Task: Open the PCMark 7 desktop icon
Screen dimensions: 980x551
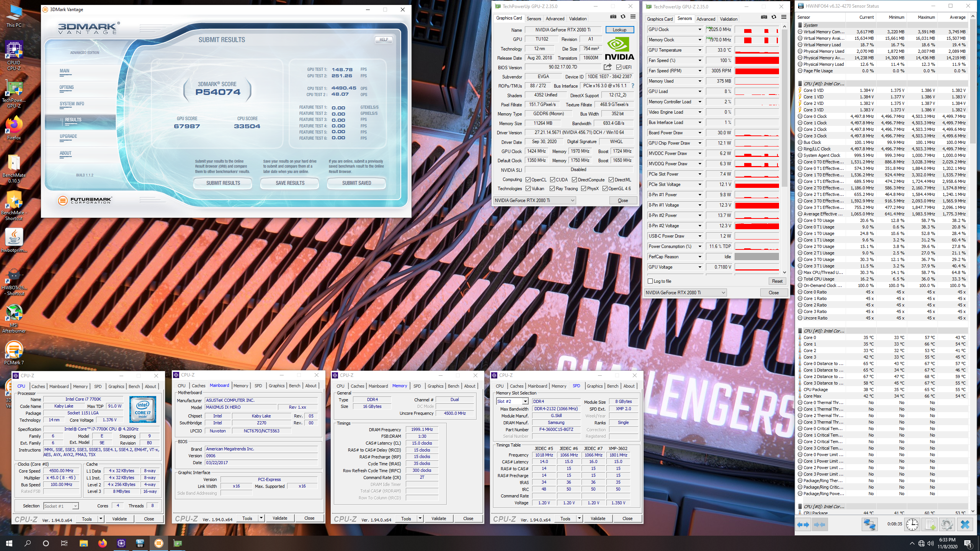Action: [14, 352]
